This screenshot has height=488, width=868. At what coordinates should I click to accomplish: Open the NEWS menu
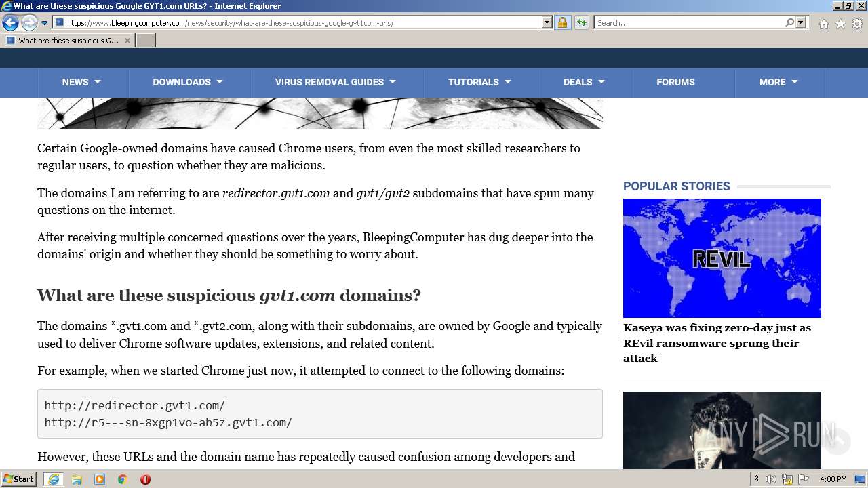click(81, 82)
